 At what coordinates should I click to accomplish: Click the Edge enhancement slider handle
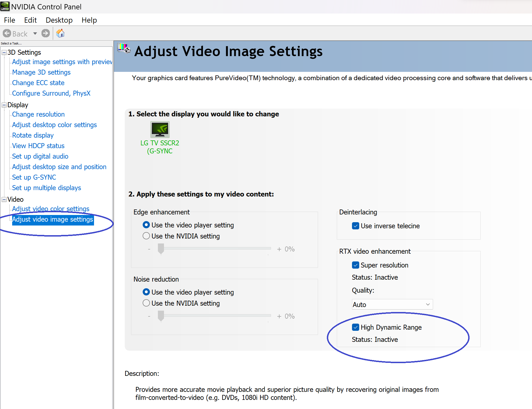pyautogui.click(x=161, y=248)
